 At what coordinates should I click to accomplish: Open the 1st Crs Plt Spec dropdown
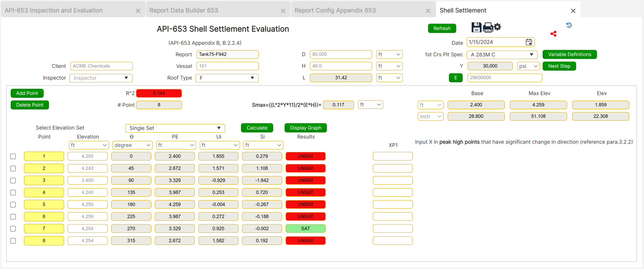click(502, 54)
